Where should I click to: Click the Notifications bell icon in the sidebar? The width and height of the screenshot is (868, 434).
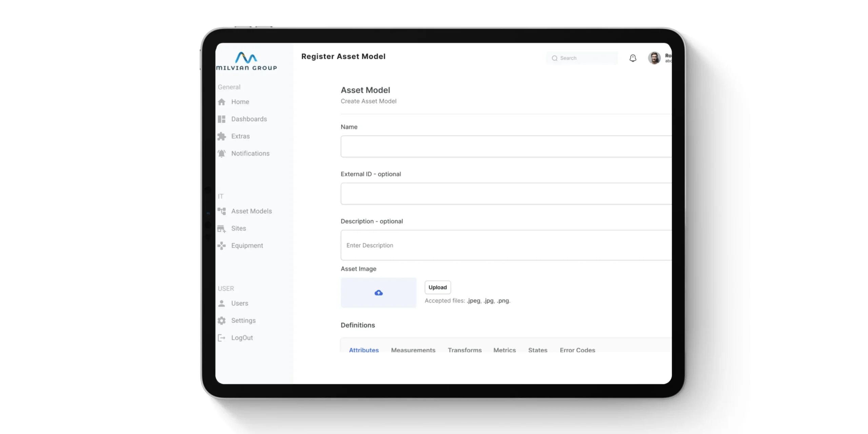[x=221, y=154]
